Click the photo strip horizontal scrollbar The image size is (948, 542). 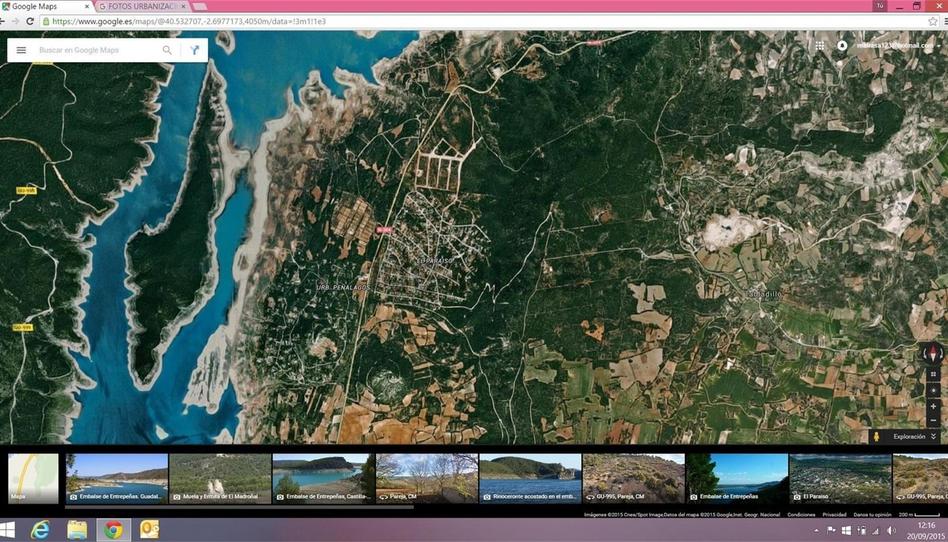[238, 507]
